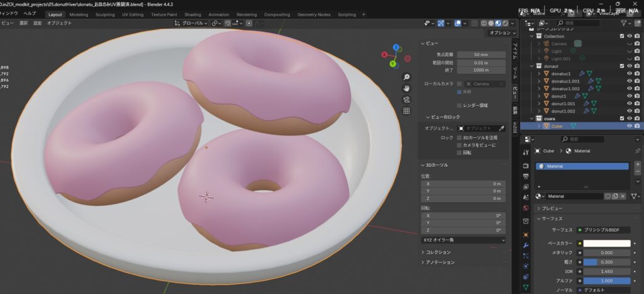Open the Particles properties tab
This screenshot has height=294, width=644.
526,256
